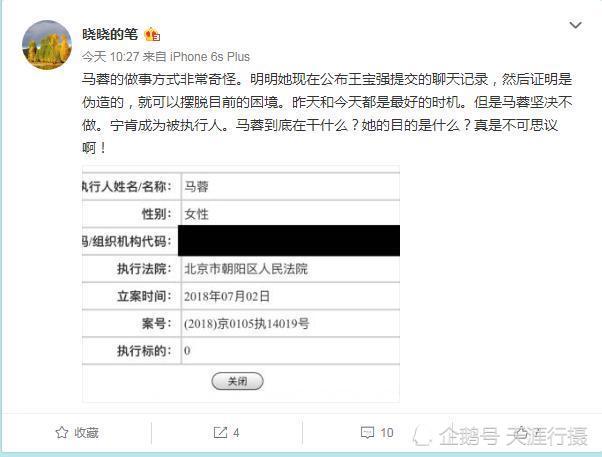602x457 pixels.
Task: Click the 今天 10:27 timestamp link
Action: pos(110,57)
